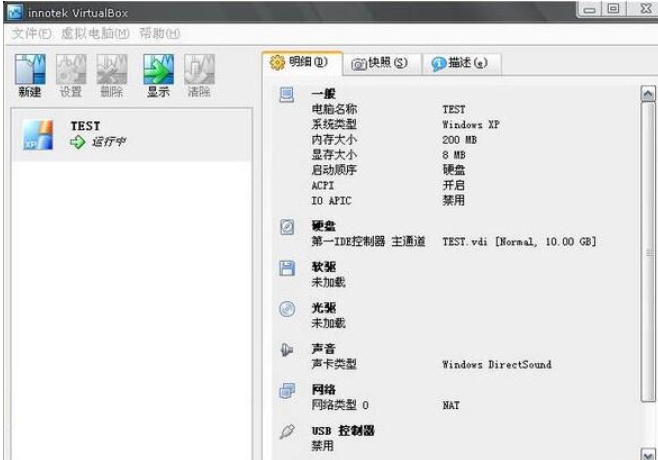
Task: Open the 文件 (File) menu
Action: click(31, 34)
